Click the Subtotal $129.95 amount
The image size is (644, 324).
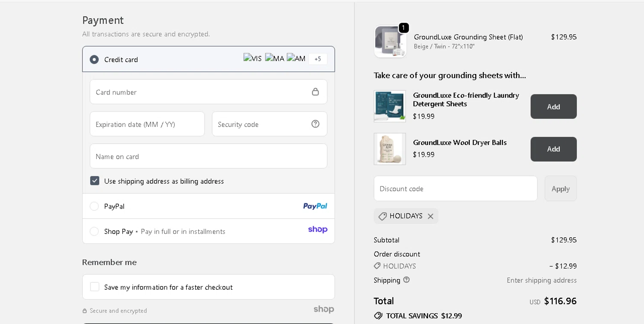coord(564,240)
